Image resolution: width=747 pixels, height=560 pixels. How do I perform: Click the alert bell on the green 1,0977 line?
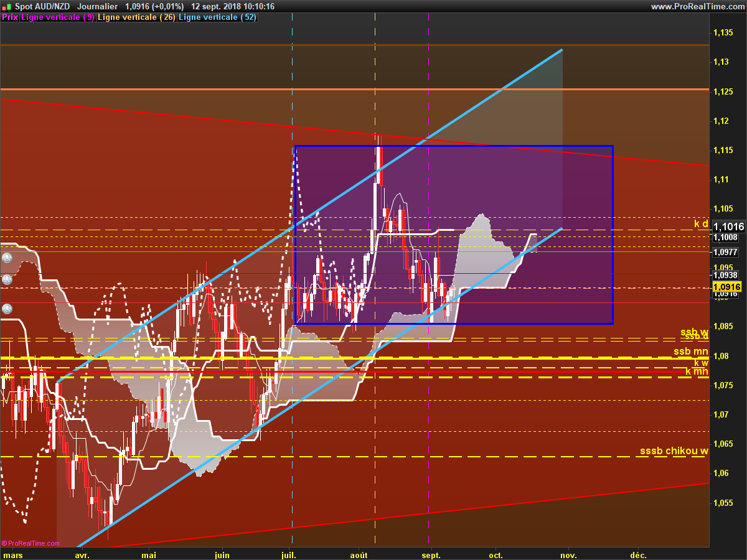(x=6, y=257)
